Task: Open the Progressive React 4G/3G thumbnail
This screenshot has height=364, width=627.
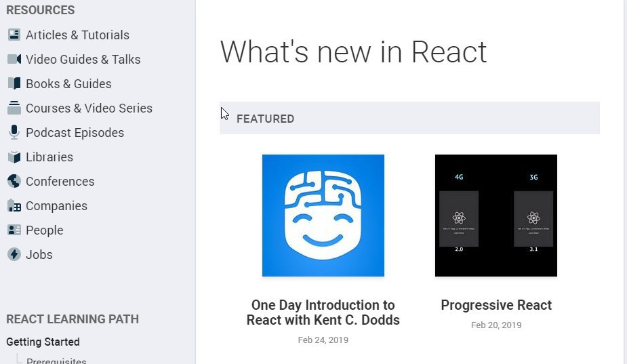Action: point(496,215)
